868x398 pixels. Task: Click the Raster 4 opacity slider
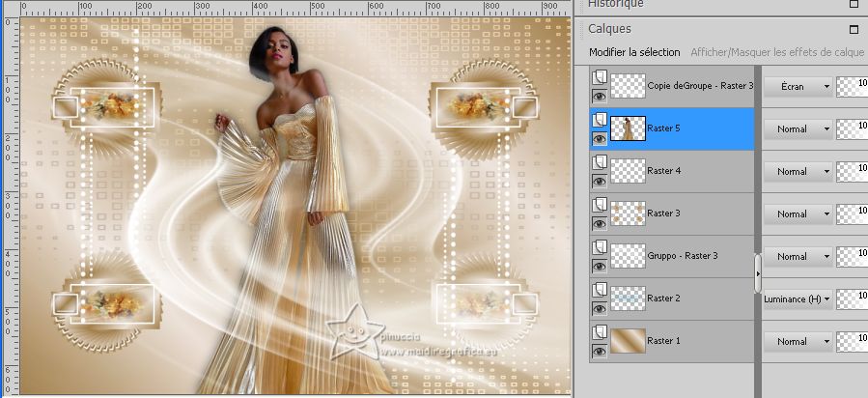click(x=852, y=172)
